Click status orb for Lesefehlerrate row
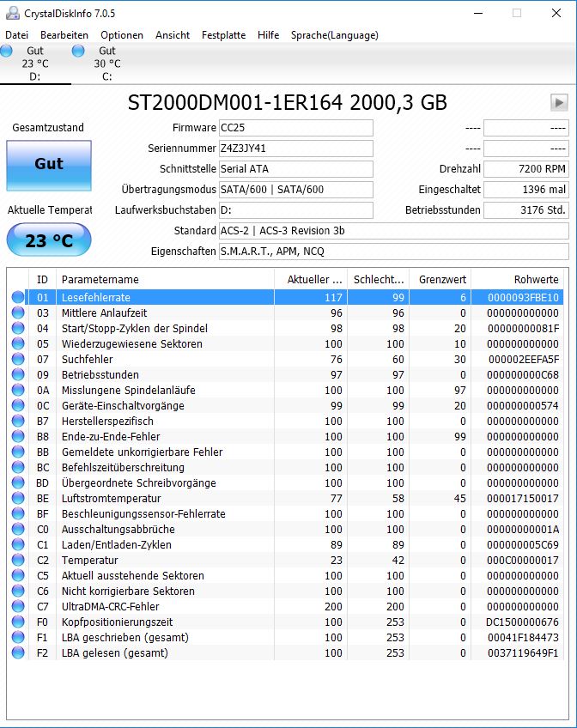Image resolution: width=577 pixels, height=728 pixels. click(18, 297)
